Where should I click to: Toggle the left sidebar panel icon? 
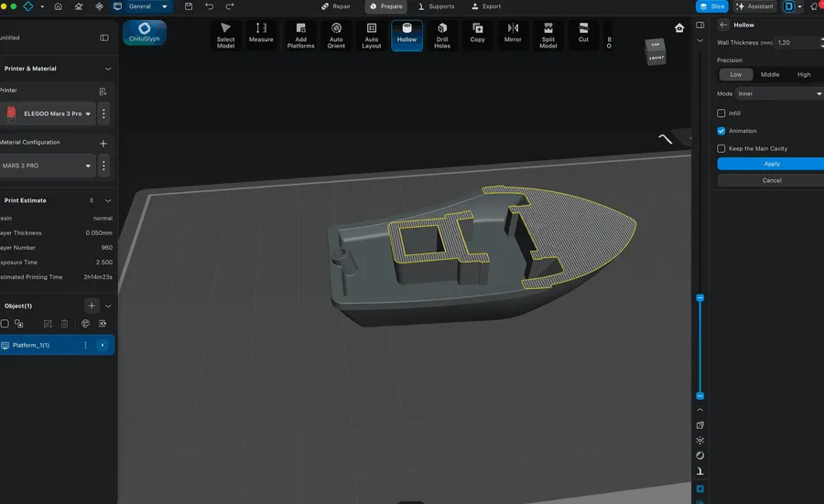pos(104,38)
